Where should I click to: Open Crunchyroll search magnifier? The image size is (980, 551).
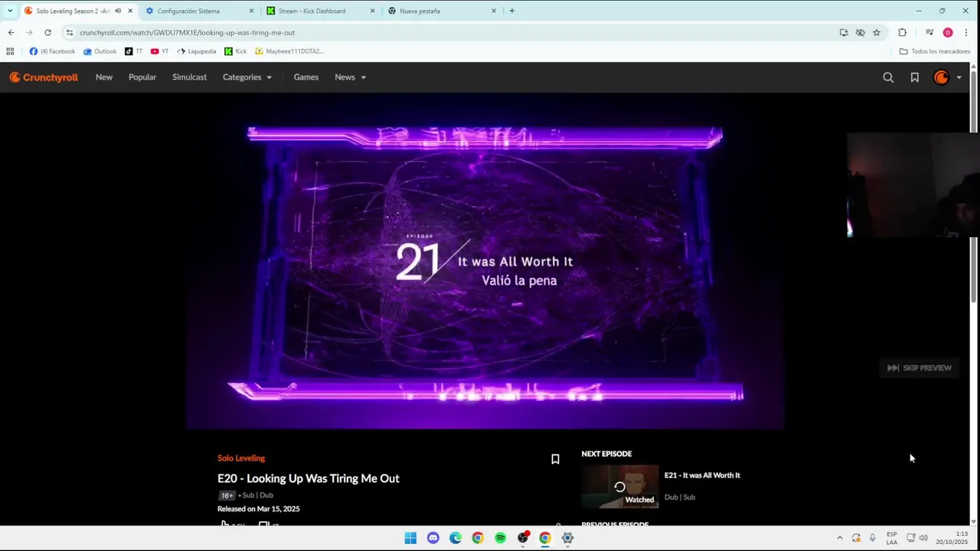click(888, 77)
